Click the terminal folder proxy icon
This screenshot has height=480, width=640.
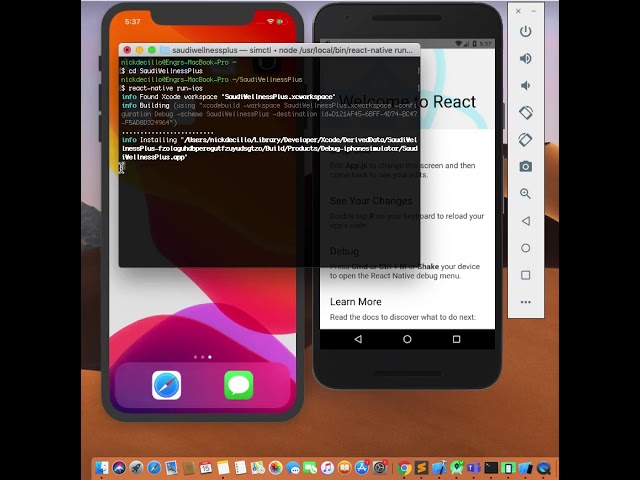[x=165, y=50]
